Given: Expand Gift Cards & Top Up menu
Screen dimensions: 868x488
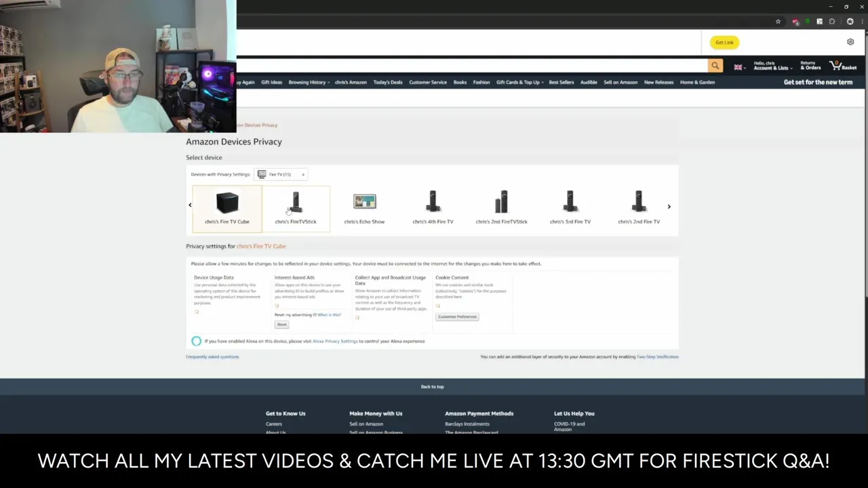Looking at the screenshot, I should [519, 83].
